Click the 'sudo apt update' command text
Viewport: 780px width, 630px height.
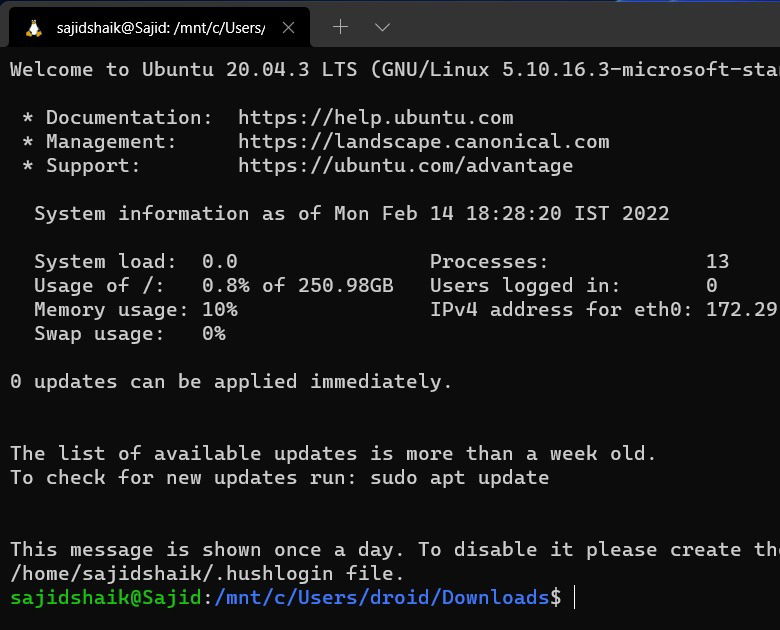[459, 478]
